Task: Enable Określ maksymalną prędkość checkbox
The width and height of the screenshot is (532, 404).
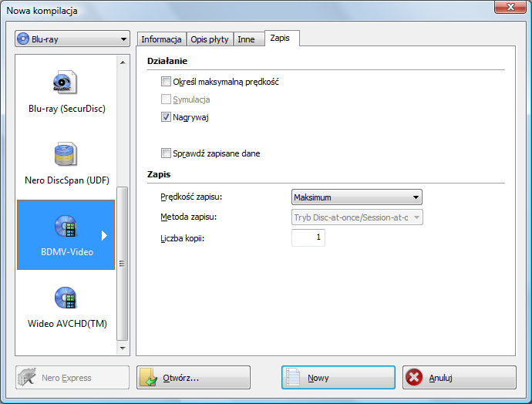Action: pyautogui.click(x=166, y=82)
